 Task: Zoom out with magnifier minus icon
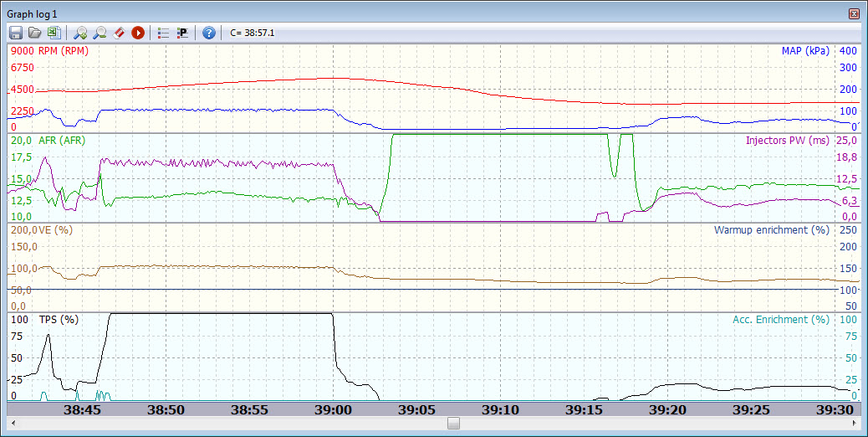click(x=100, y=33)
